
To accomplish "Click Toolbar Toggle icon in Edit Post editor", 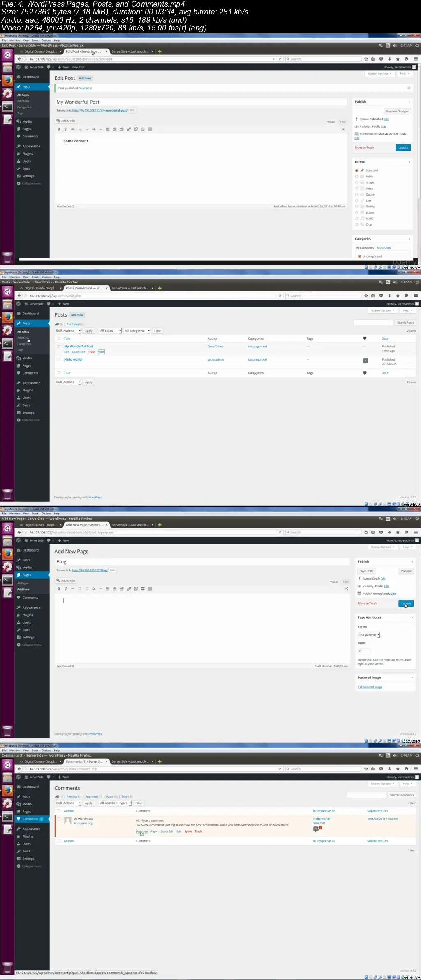I will pyautogui.click(x=150, y=129).
